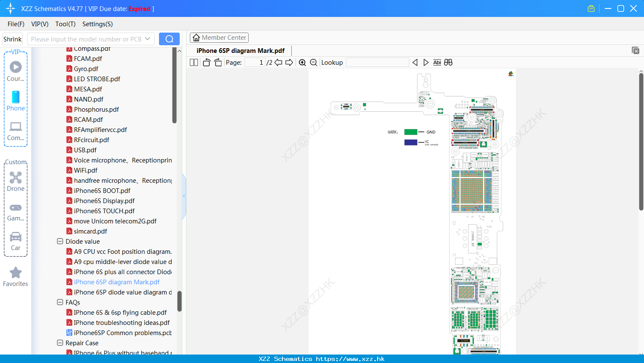The height and width of the screenshot is (363, 644).
Task: Open the Tool(T) menu
Action: pyautogui.click(x=66, y=24)
